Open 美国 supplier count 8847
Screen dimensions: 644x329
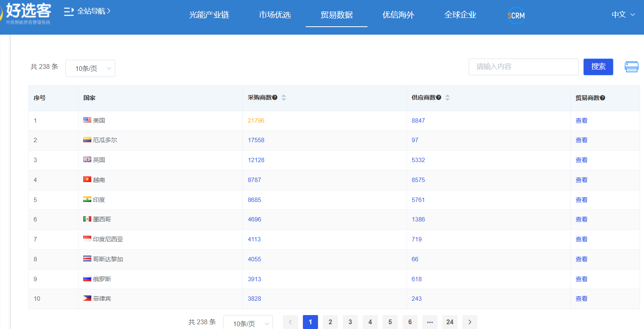coord(418,121)
